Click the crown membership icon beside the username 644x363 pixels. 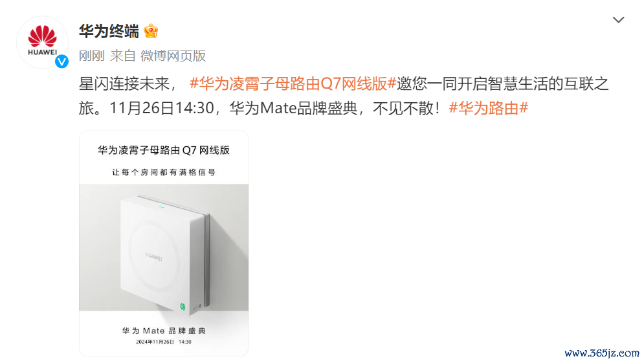[x=151, y=31]
